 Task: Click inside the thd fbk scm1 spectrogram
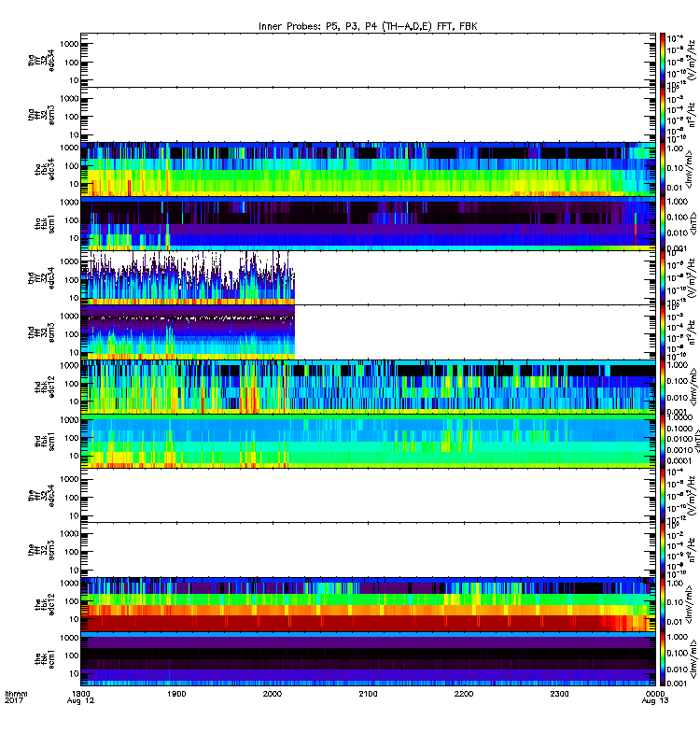pyautogui.click(x=368, y=441)
